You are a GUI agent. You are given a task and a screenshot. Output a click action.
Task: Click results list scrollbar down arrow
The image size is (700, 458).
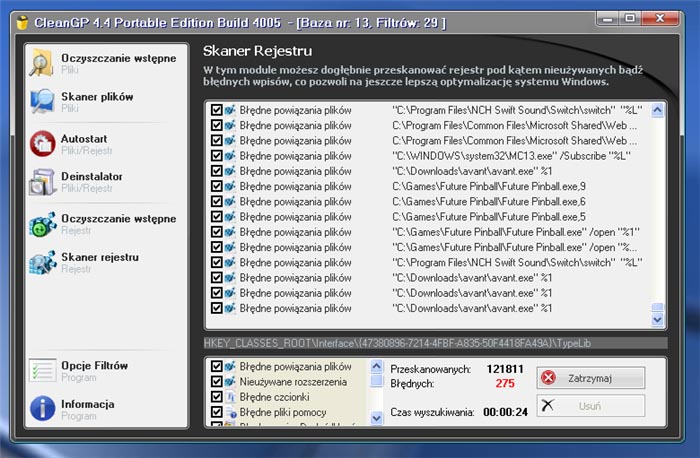point(657,320)
